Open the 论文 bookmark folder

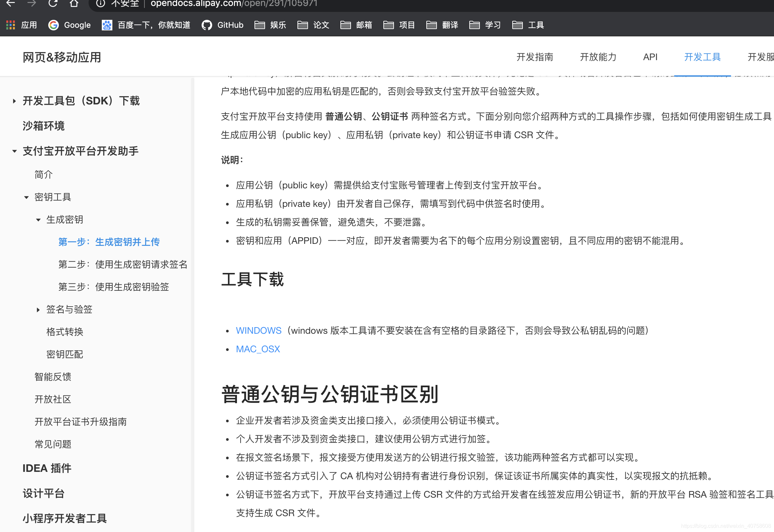click(x=313, y=25)
